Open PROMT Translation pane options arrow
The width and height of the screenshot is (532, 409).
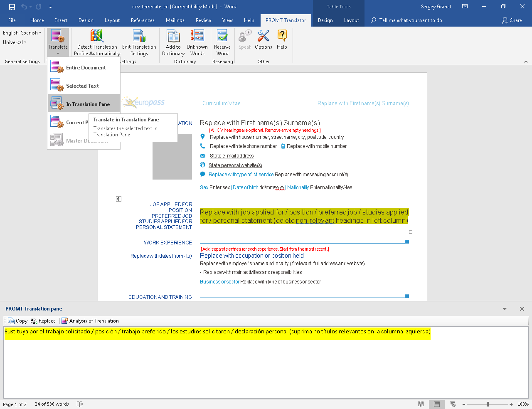[x=505, y=309]
